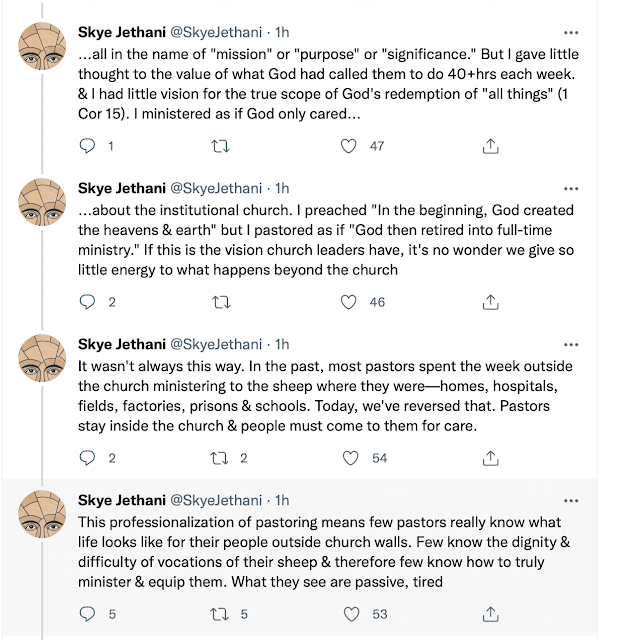This screenshot has width=621, height=640.
Task: Like the tweet with 47 likes
Action: coord(349,146)
